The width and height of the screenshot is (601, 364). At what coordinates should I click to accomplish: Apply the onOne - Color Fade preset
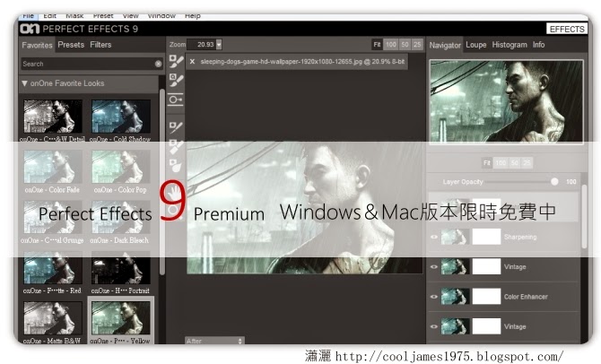point(53,167)
